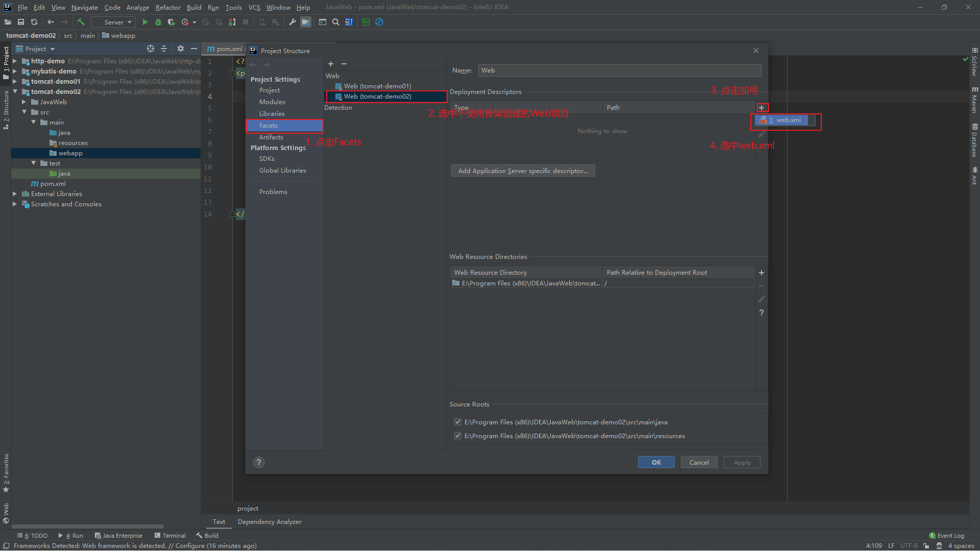Debug Server with the bug icon
The image size is (980, 551).
coord(158,22)
